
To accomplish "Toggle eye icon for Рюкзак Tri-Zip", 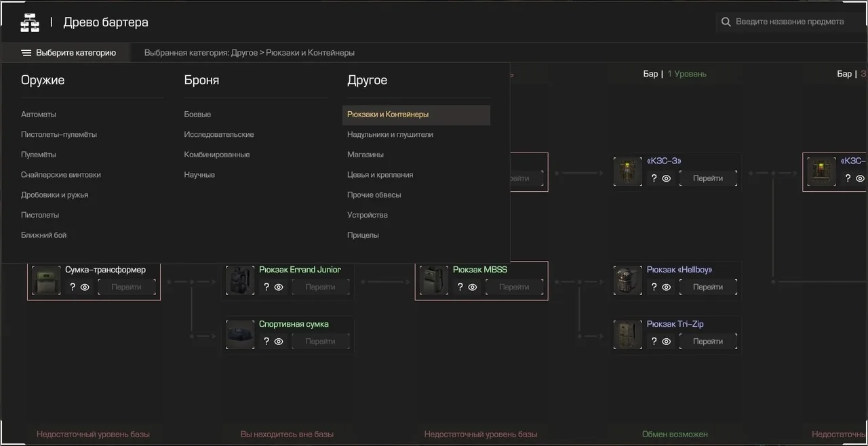I will pyautogui.click(x=667, y=342).
